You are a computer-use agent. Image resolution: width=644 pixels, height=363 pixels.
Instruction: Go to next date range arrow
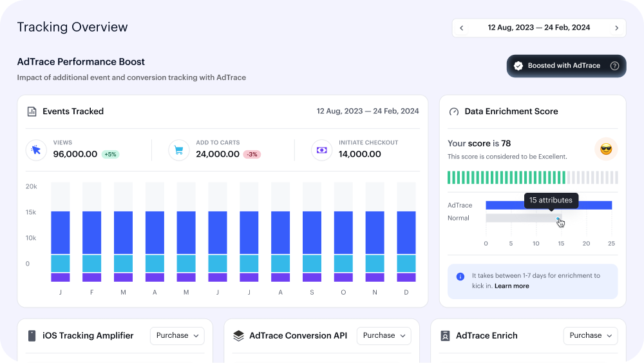point(616,28)
